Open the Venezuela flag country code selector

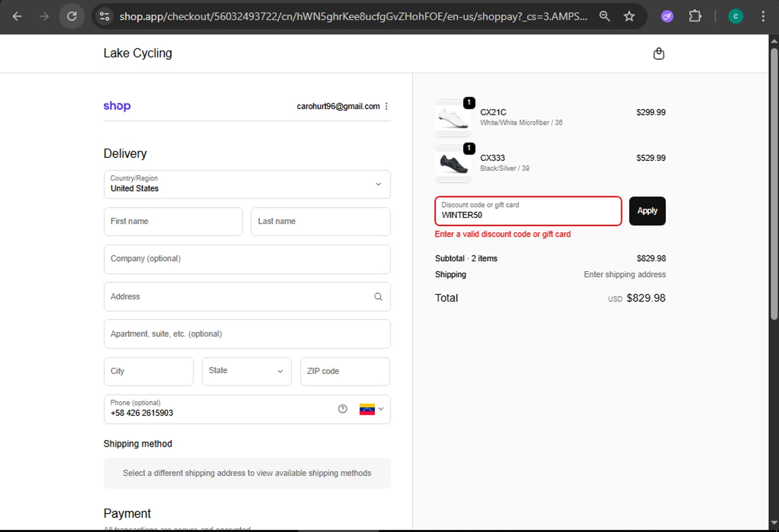[x=371, y=409]
